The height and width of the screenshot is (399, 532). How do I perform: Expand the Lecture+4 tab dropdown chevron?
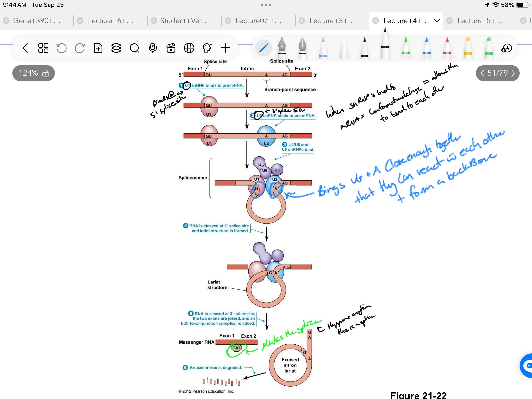[437, 21]
